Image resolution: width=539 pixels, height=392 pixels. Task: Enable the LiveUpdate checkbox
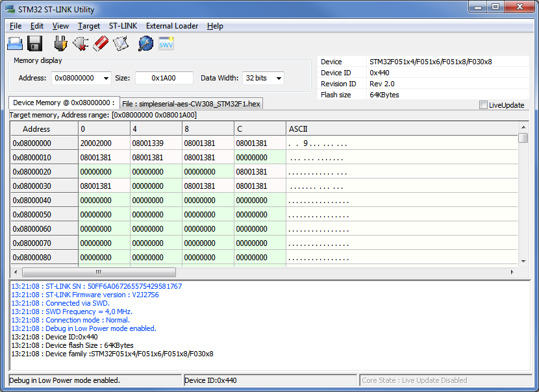(x=483, y=105)
